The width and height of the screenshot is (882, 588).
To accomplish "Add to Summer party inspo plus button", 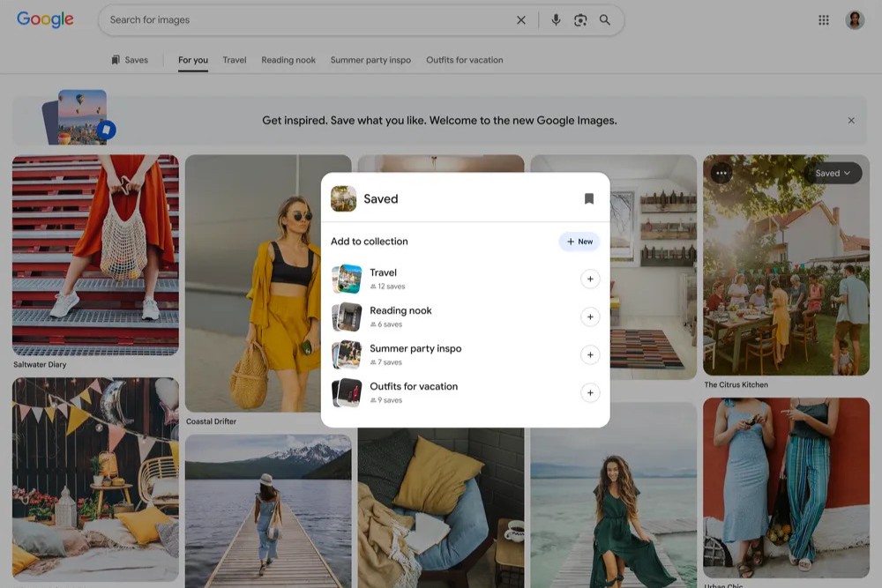I will tap(590, 354).
